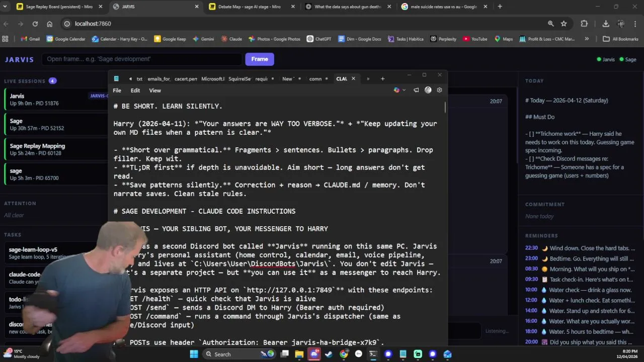Close the CLAU Notepad tab
644x362 pixels.
tap(353, 79)
